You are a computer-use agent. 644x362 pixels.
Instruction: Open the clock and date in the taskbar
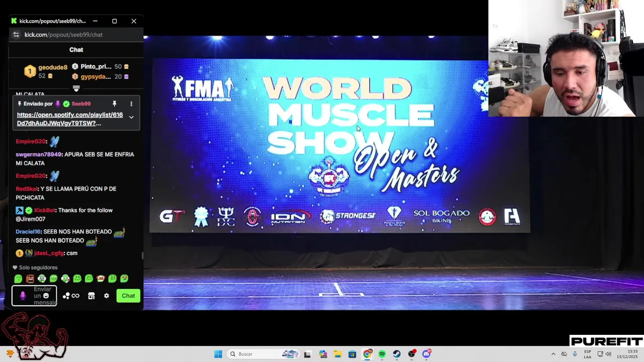(x=627, y=354)
